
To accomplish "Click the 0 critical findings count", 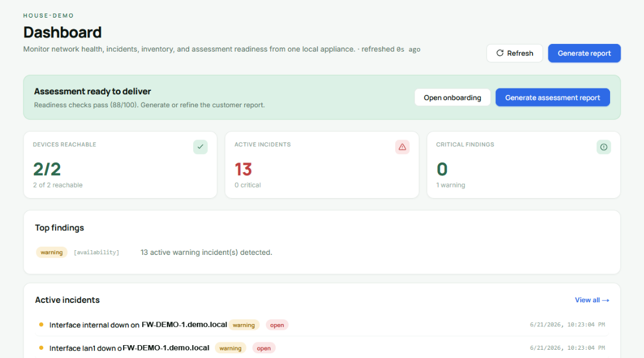I will point(442,169).
